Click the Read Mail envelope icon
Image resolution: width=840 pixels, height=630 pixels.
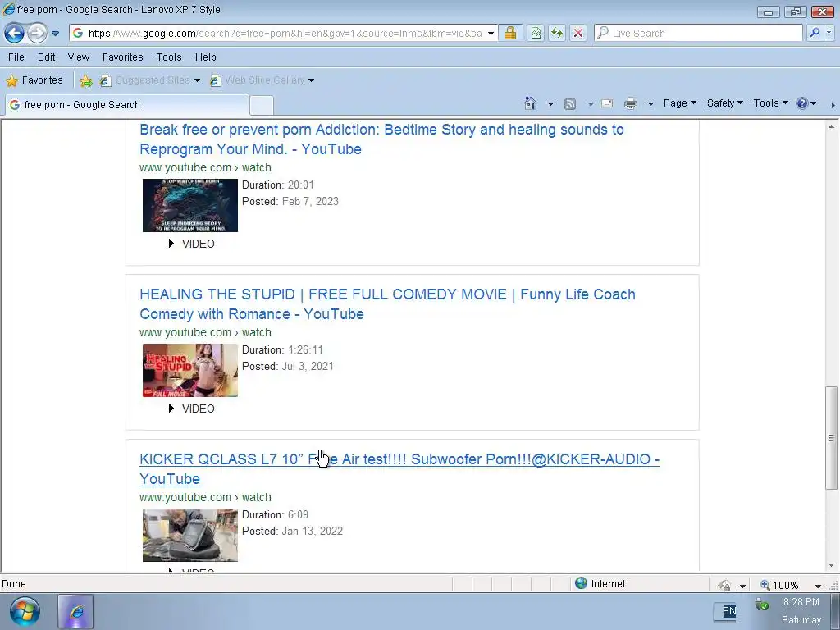tap(607, 103)
